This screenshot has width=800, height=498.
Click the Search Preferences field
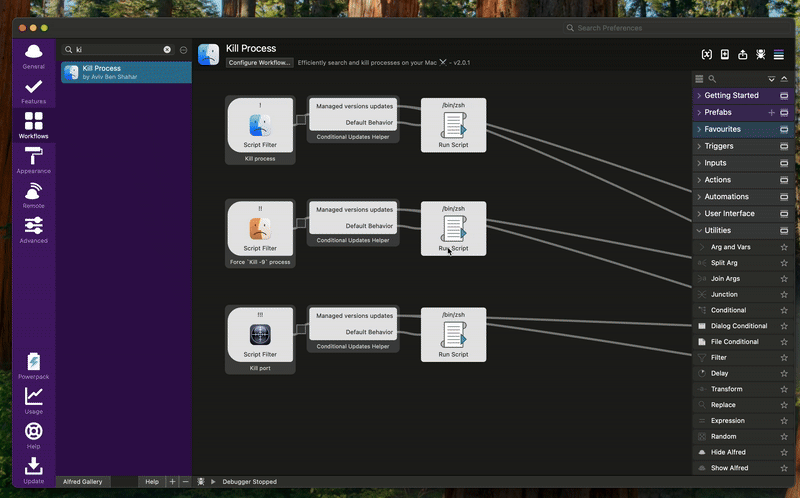(678, 28)
